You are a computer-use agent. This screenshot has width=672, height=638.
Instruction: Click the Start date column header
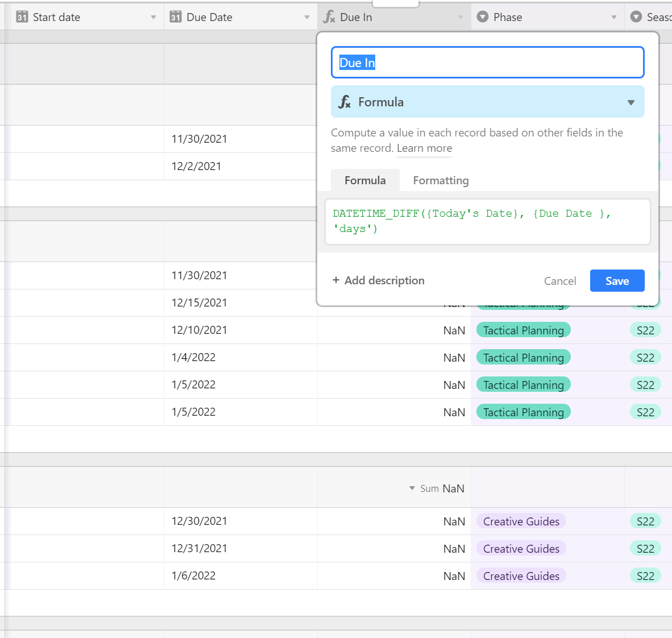tap(87, 17)
